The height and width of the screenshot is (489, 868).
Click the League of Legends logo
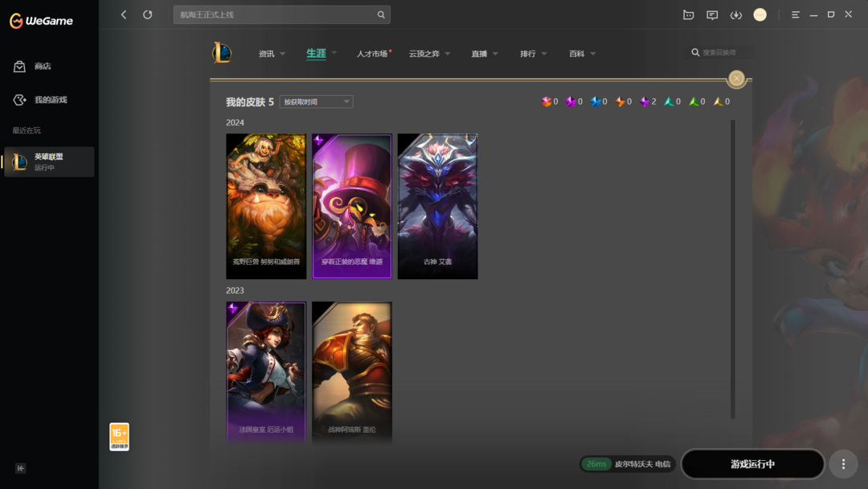click(x=222, y=53)
